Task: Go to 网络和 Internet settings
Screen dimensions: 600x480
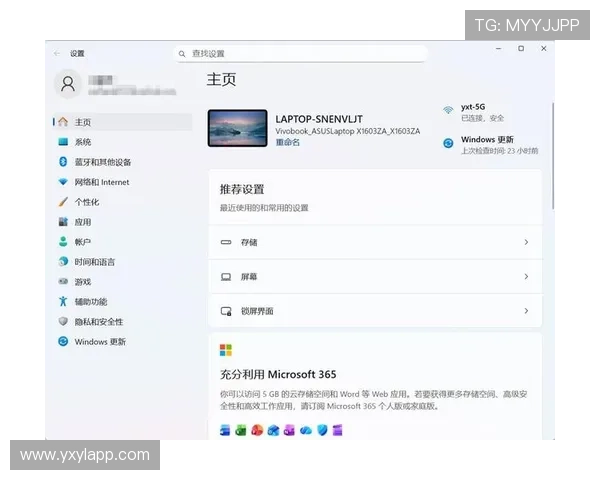Action: (x=122, y=182)
